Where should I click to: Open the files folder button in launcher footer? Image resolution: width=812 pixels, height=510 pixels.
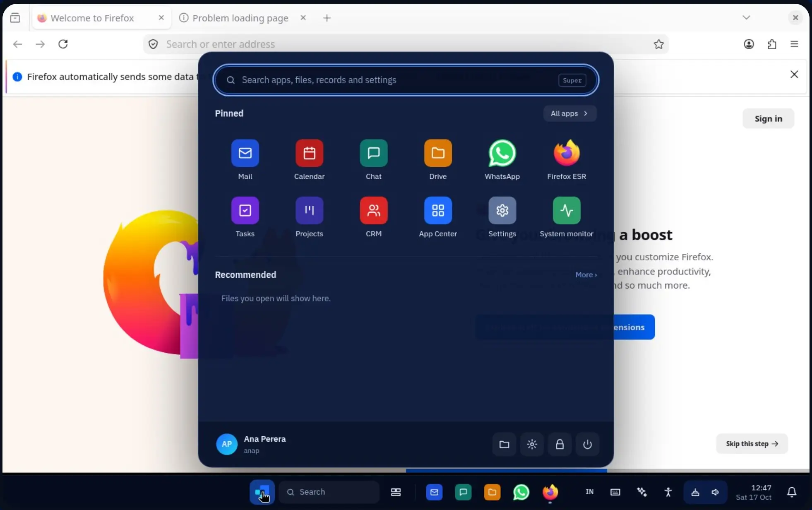pos(504,444)
